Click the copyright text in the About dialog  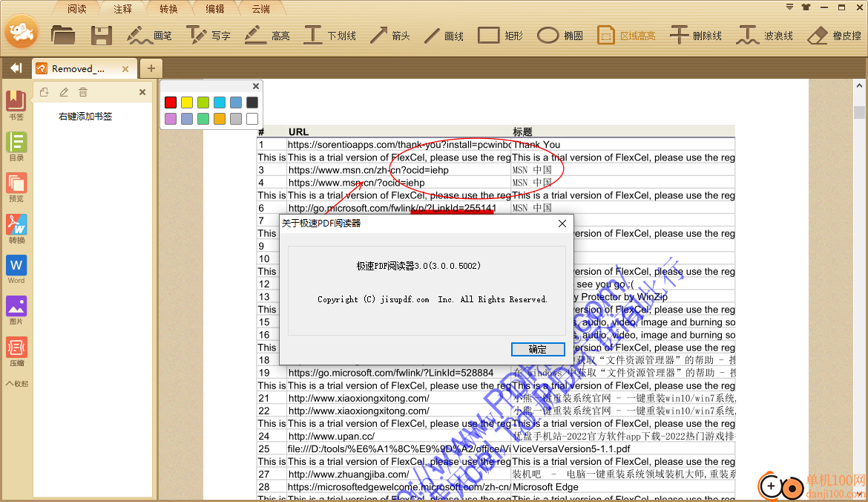(433, 299)
